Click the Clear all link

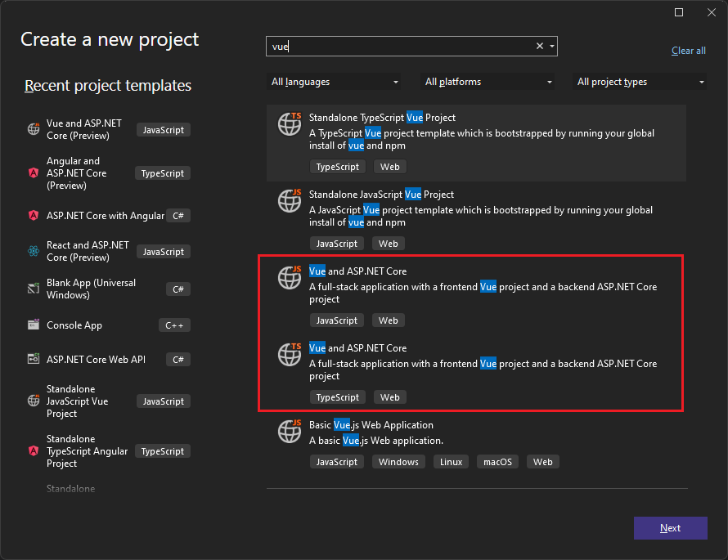pyautogui.click(x=688, y=50)
